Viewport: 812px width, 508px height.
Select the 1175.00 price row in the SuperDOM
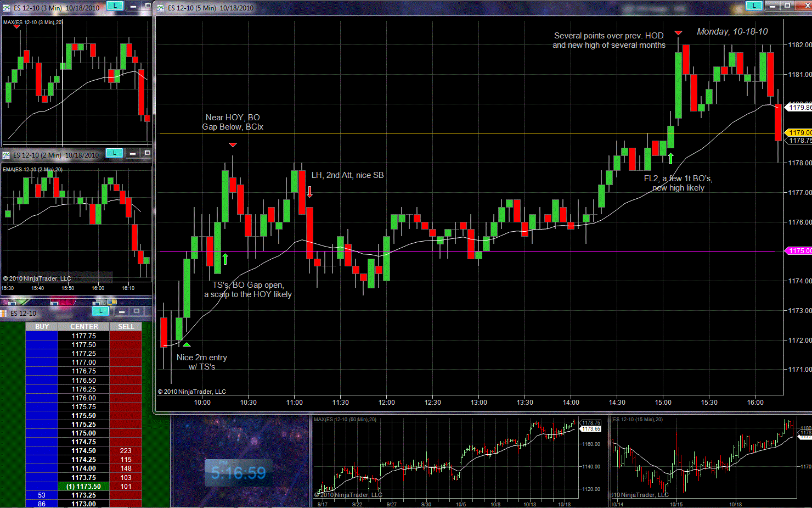(x=83, y=433)
